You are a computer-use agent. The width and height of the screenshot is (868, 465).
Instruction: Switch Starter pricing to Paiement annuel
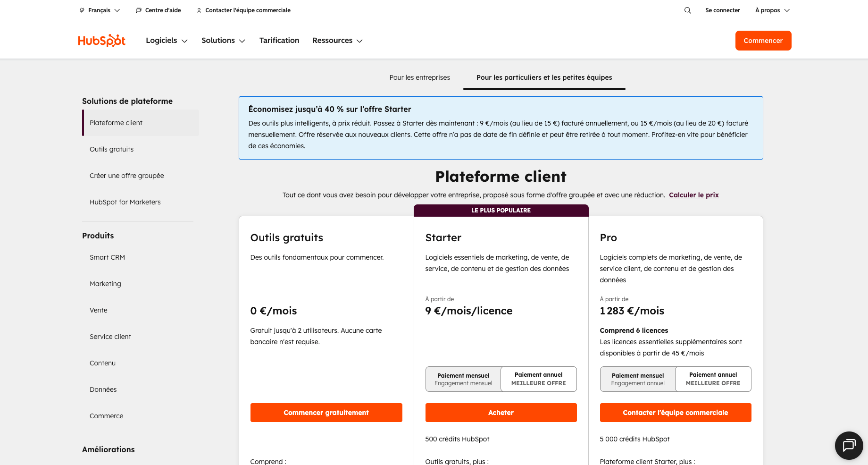538,379
